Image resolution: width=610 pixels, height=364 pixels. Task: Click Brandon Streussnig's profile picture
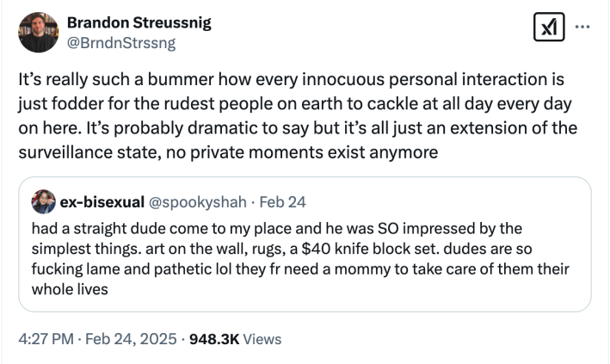click(x=37, y=32)
